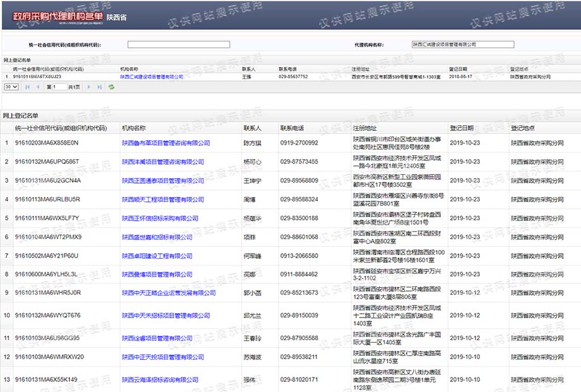The image size is (581, 392).
Task: Click date 2019-10-12 in row 9
Action: pyautogui.click(x=465, y=293)
